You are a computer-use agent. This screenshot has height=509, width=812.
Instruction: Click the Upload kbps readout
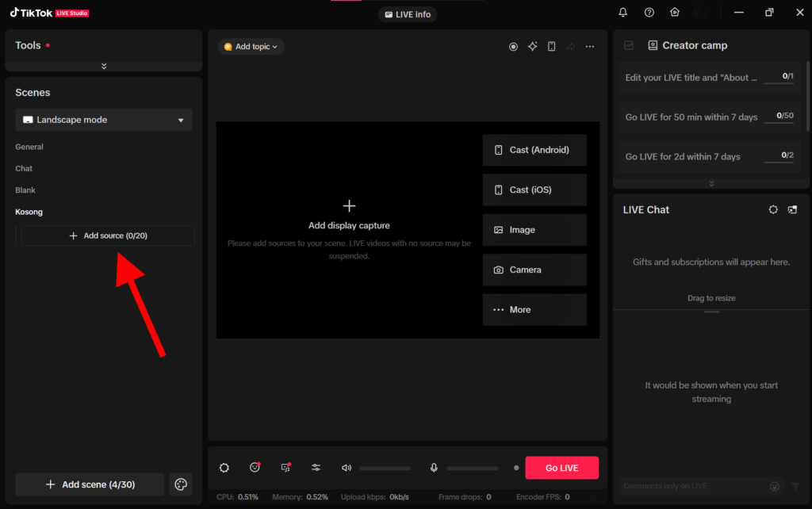375,497
